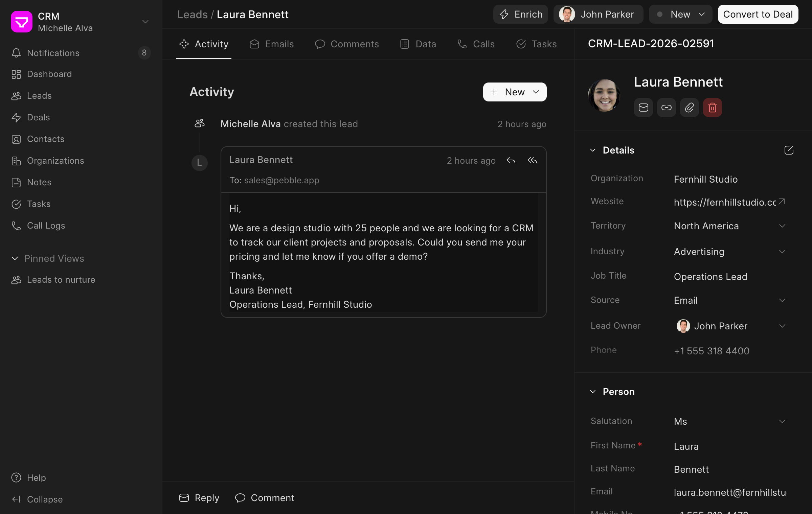Switch to the Data tab
Screen dimensions: 812x514
click(x=418, y=44)
